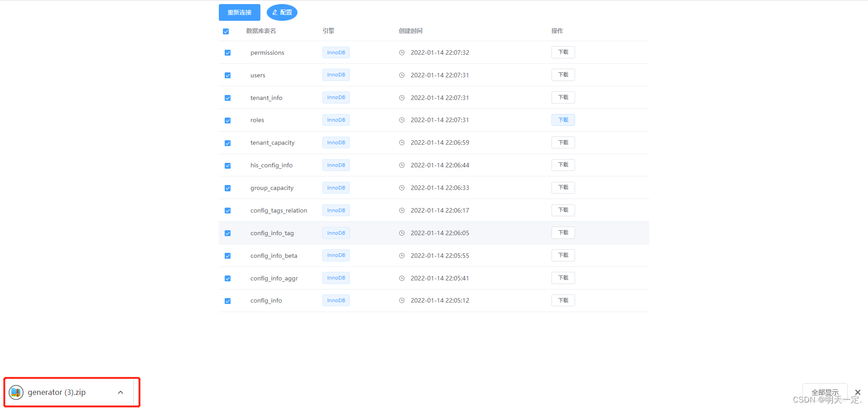The image size is (868, 408).
Task: Download the config_info table code
Action: [x=563, y=300]
